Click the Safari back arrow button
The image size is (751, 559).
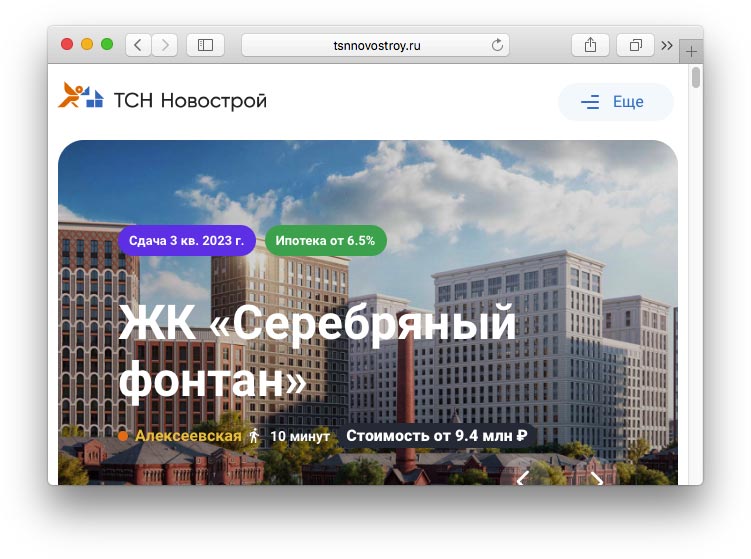click(x=138, y=45)
